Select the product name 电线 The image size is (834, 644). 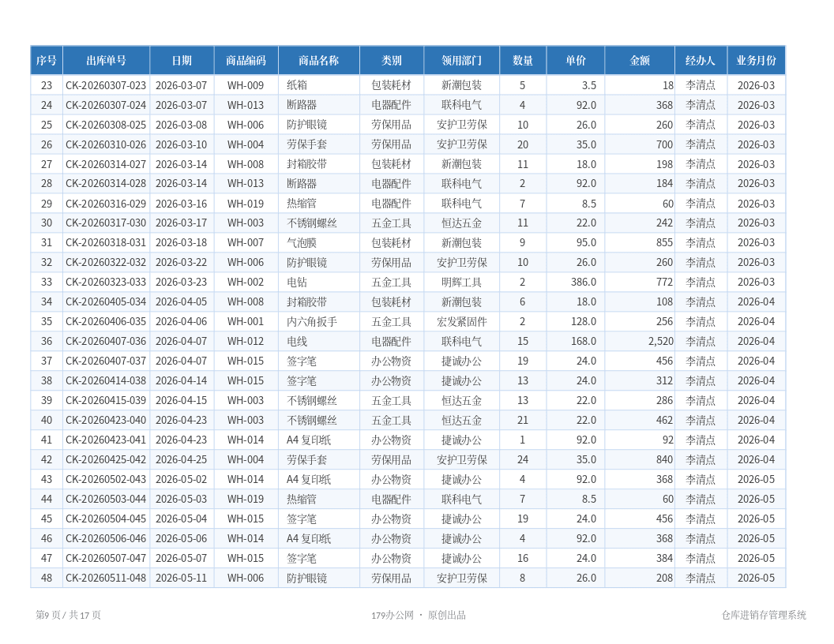(x=297, y=341)
